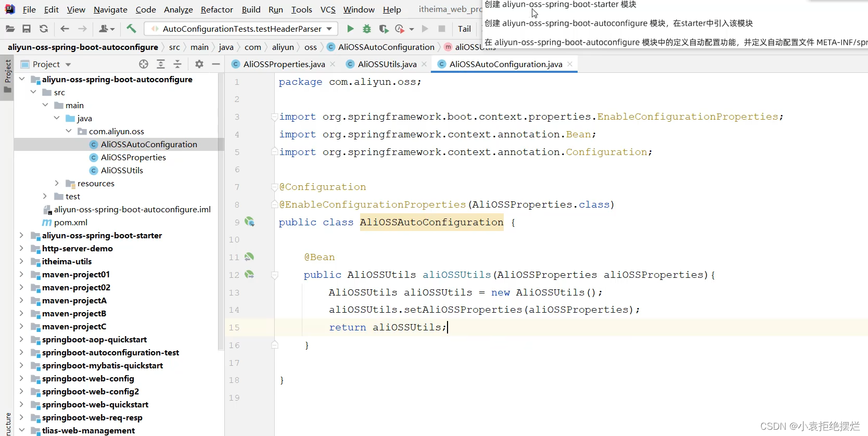
Task: Navigate back with the left arrow icon
Action: click(65, 29)
